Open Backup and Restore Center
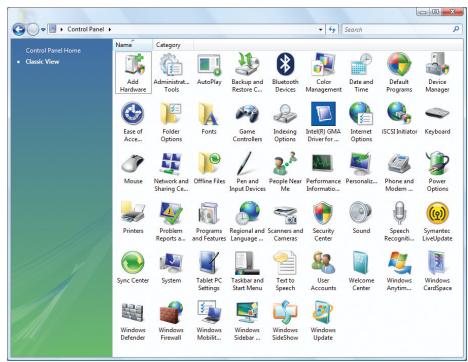468x362 pixels. coord(247,73)
